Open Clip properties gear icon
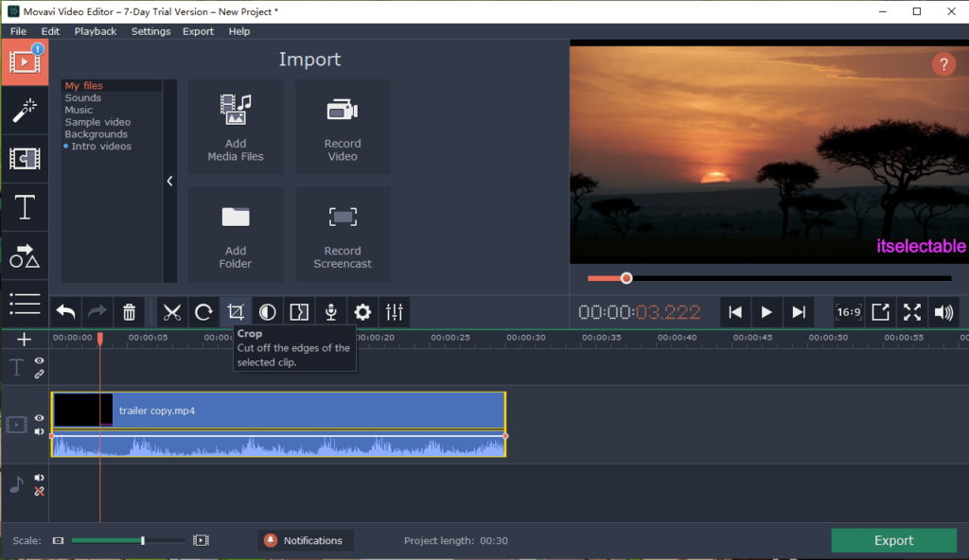 point(362,312)
